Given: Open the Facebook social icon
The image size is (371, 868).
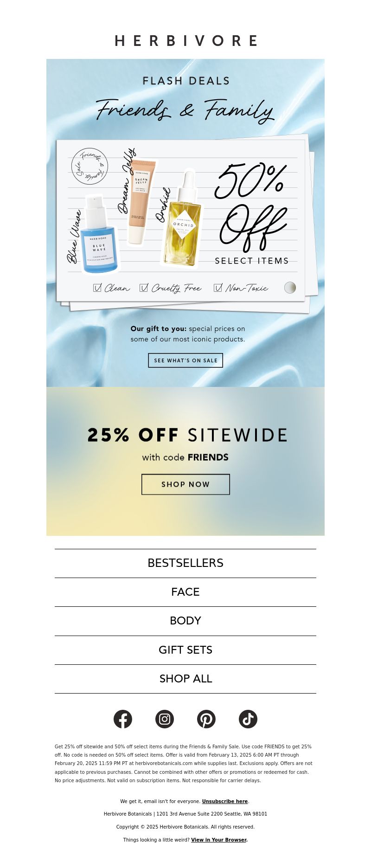Looking at the screenshot, I should point(123,719).
